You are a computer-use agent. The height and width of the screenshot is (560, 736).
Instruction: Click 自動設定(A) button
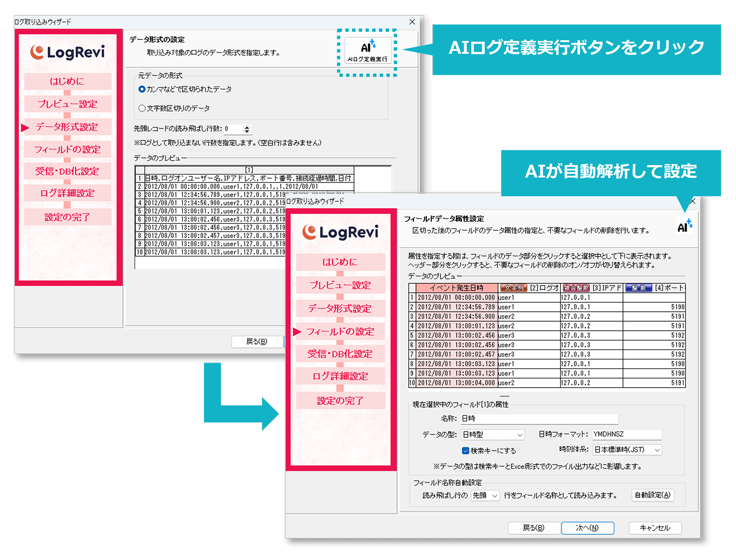pos(652,495)
